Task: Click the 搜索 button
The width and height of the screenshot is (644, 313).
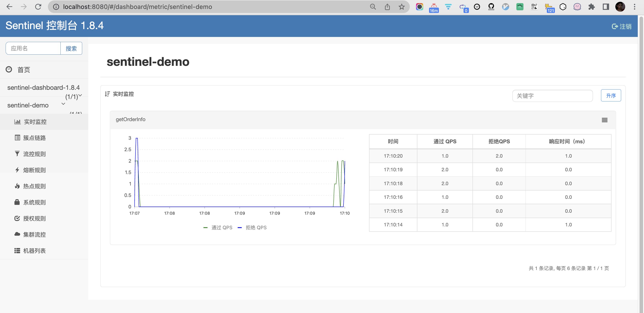Action: [x=71, y=49]
